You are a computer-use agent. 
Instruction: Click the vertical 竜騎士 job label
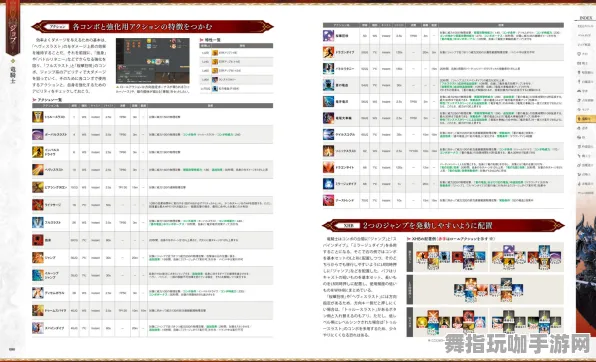(13, 75)
